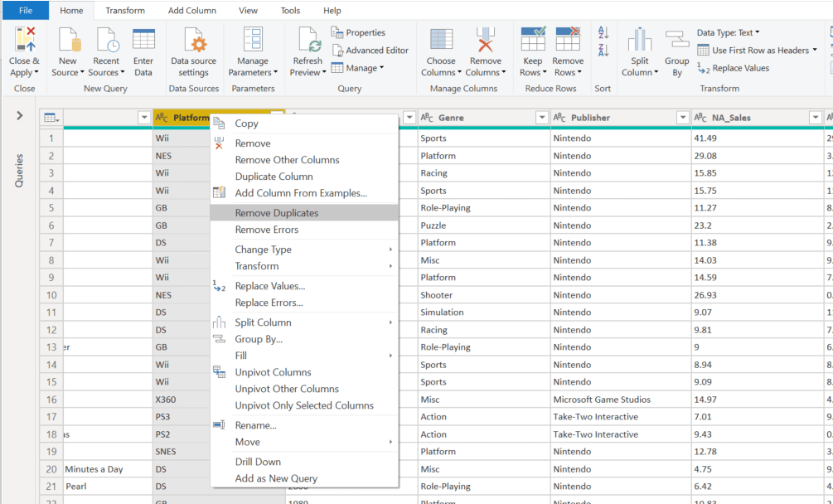Click the Refresh Preview icon
Image resolution: width=833 pixels, height=504 pixels.
(308, 41)
